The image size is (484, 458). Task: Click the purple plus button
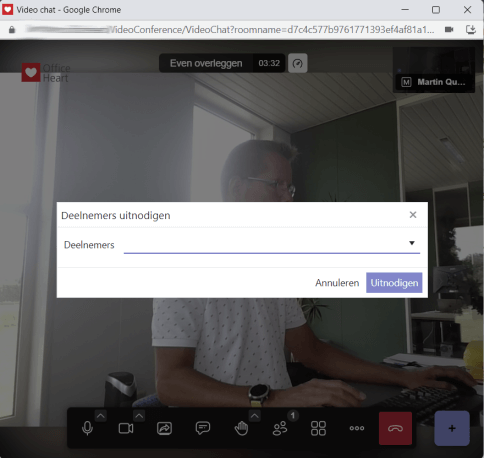[452, 428]
